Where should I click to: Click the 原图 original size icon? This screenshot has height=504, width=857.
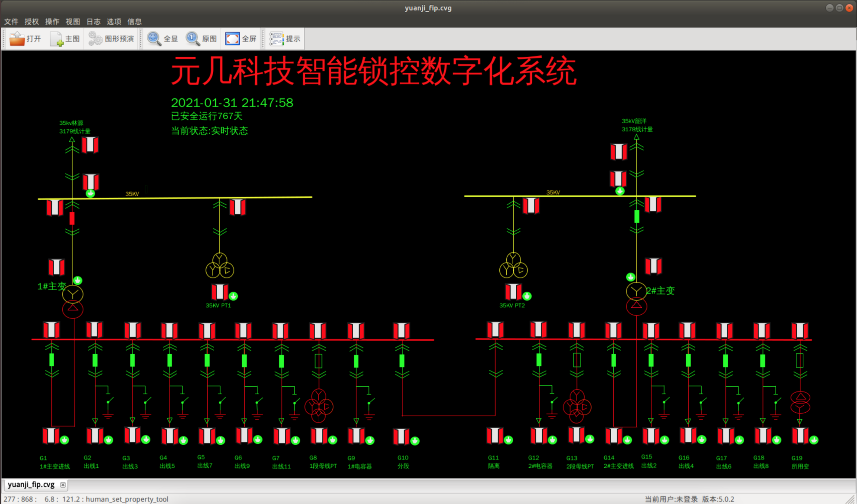[x=193, y=39]
